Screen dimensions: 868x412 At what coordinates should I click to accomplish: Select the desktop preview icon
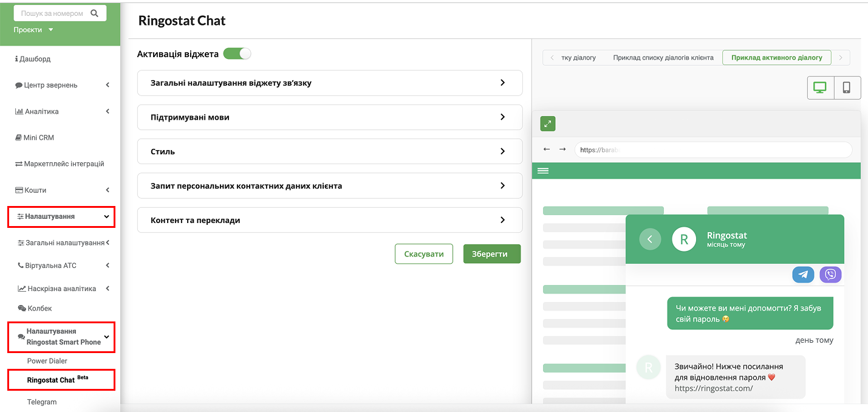[x=820, y=88]
